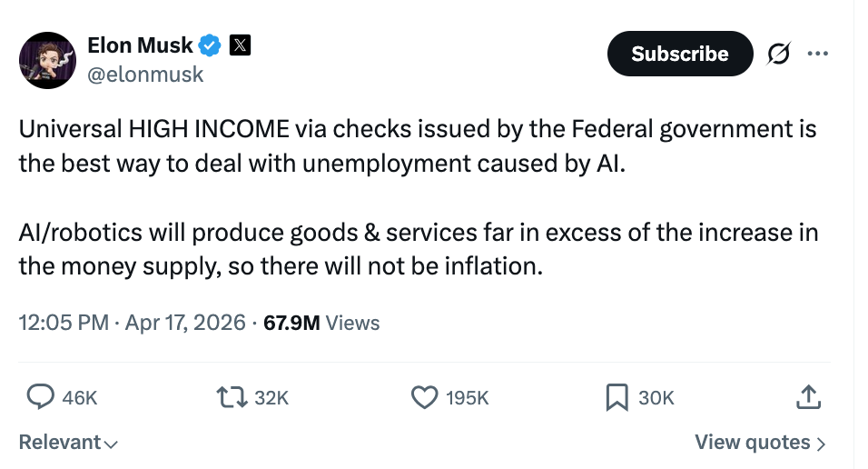This screenshot has height=469, width=868.
Task: Toggle the bookmark icon
Action: [617, 397]
